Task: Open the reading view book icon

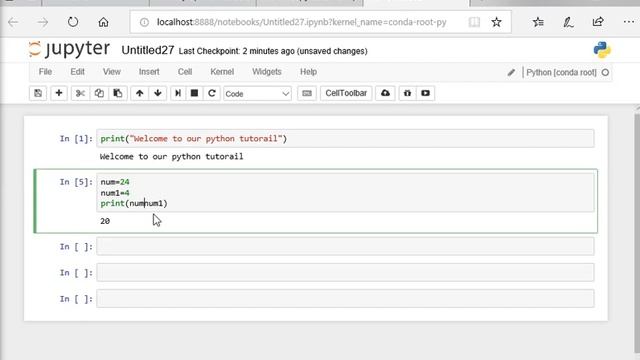Action: pyautogui.click(x=474, y=22)
